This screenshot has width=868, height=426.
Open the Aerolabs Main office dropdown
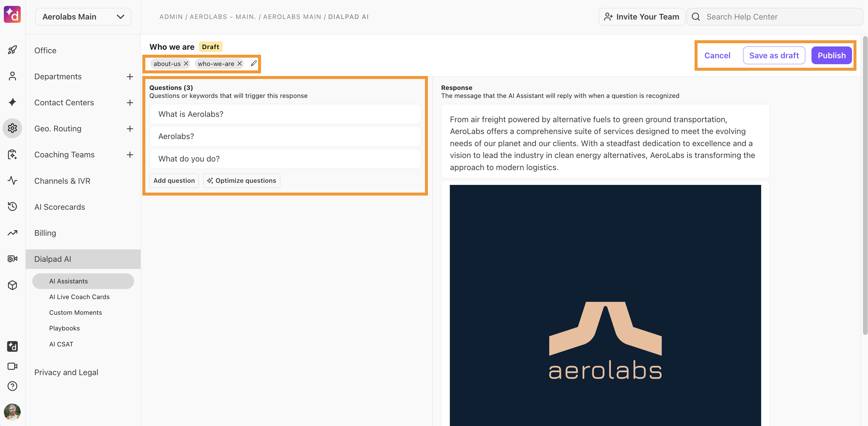click(83, 17)
